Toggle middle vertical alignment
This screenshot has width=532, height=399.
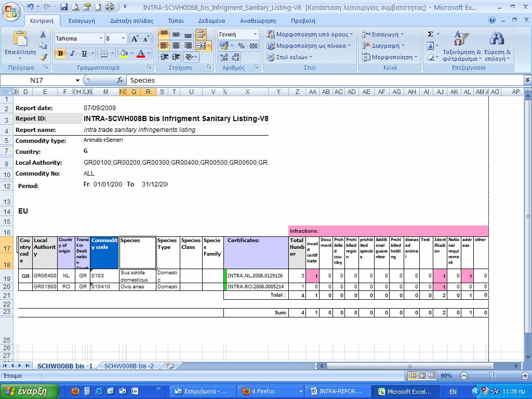pos(176,34)
